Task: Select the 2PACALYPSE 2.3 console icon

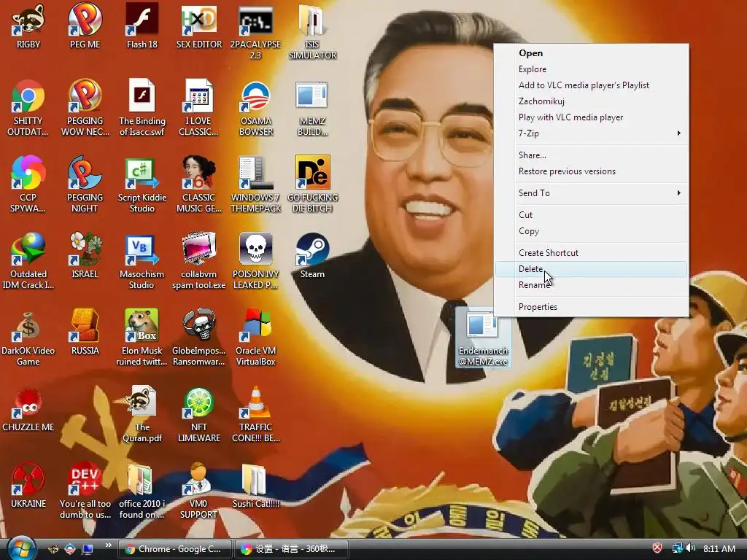Action: point(256,32)
